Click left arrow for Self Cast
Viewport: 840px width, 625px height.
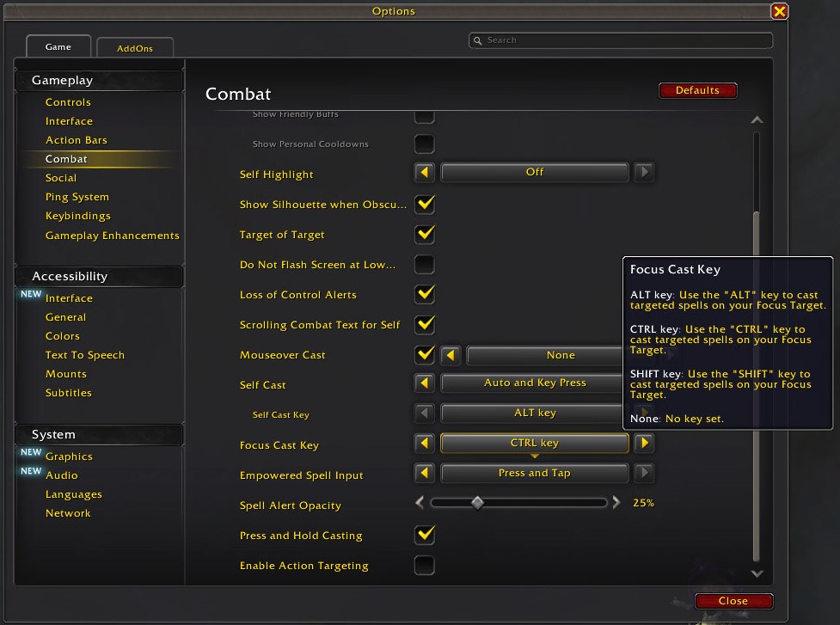click(424, 383)
